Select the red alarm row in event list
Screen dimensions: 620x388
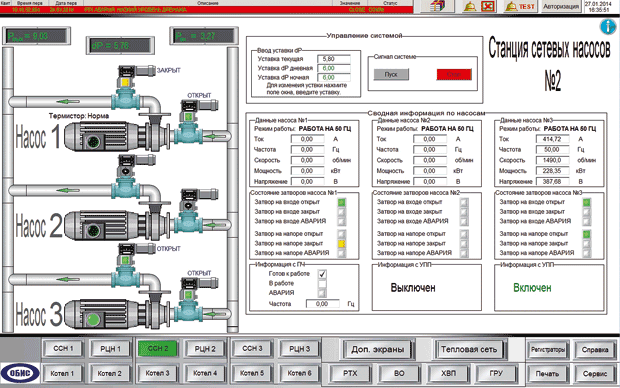[x=206, y=9]
